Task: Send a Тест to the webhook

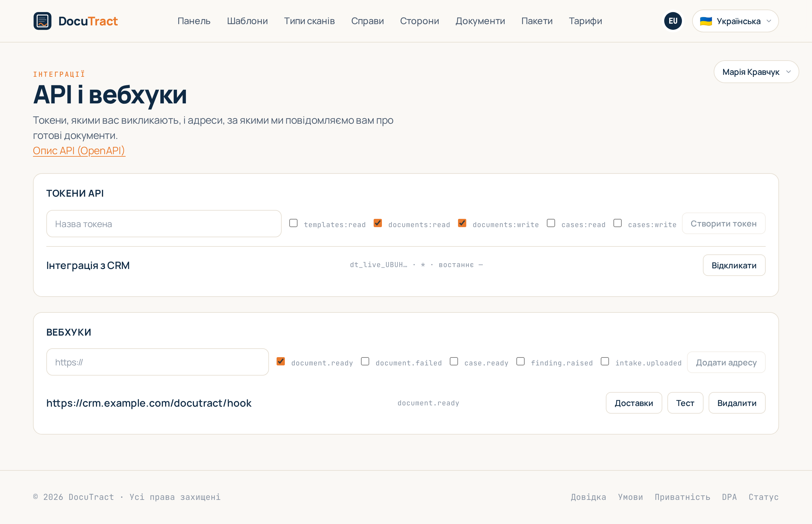Action: click(685, 403)
